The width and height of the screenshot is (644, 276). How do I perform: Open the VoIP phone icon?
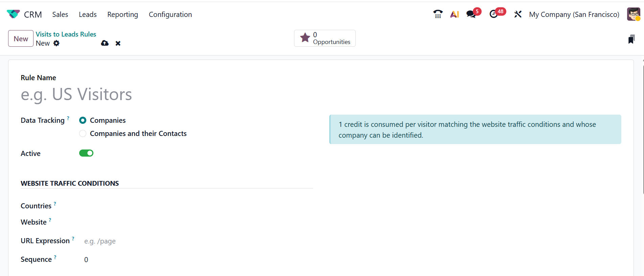click(x=438, y=14)
